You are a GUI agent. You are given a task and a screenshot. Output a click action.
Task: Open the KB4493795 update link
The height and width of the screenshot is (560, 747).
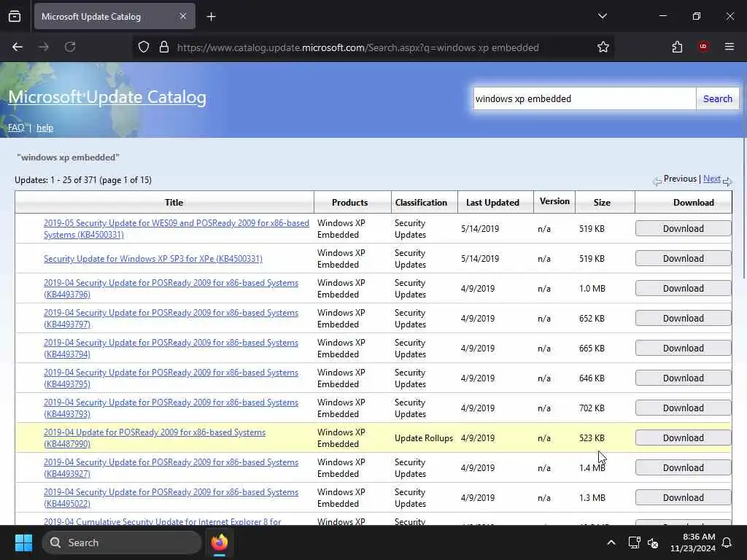tap(171, 378)
